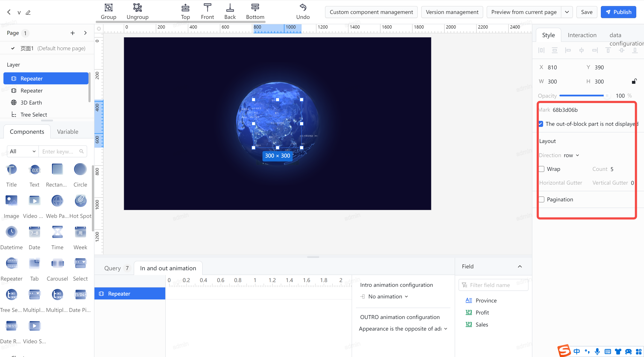Screen dimensions: 644x357
Task: Click Preview from current page
Action: tap(524, 12)
